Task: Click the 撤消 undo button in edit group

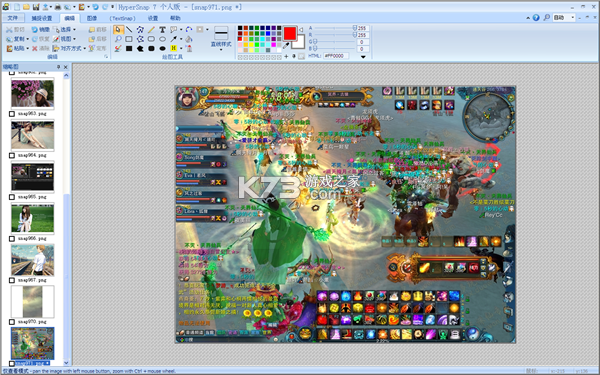Action: coord(41,29)
